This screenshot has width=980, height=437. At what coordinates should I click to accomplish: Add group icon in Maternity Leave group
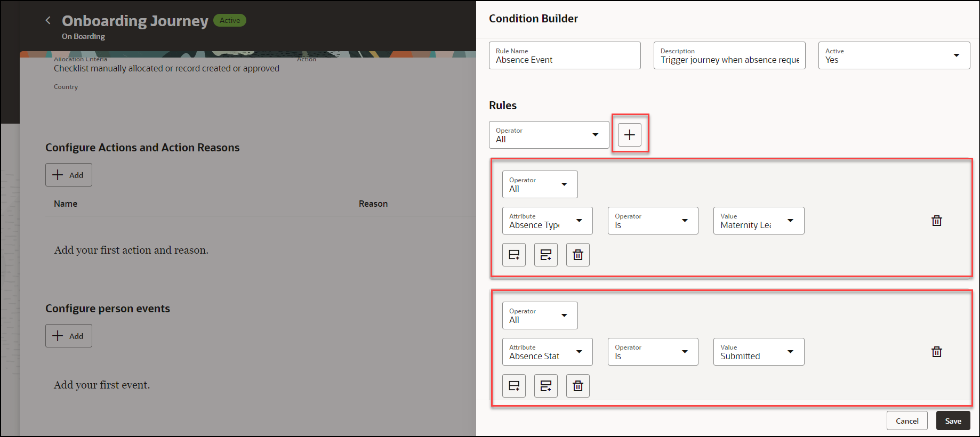[x=546, y=255]
